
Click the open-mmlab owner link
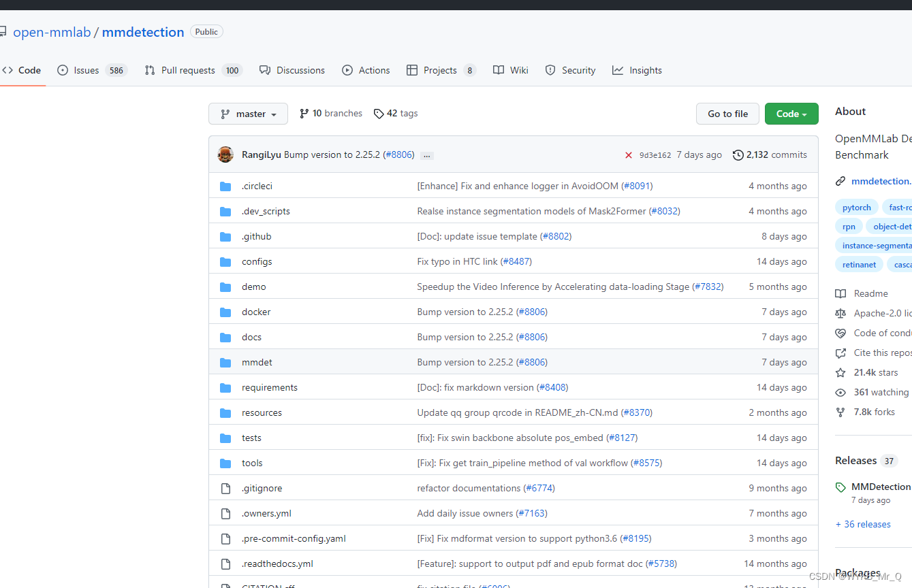(x=52, y=32)
